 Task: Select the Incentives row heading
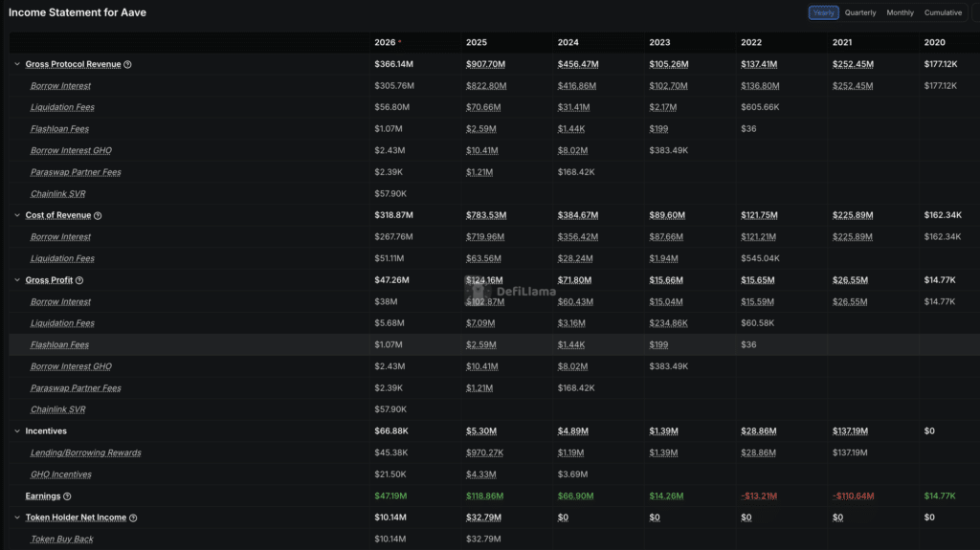(x=46, y=431)
